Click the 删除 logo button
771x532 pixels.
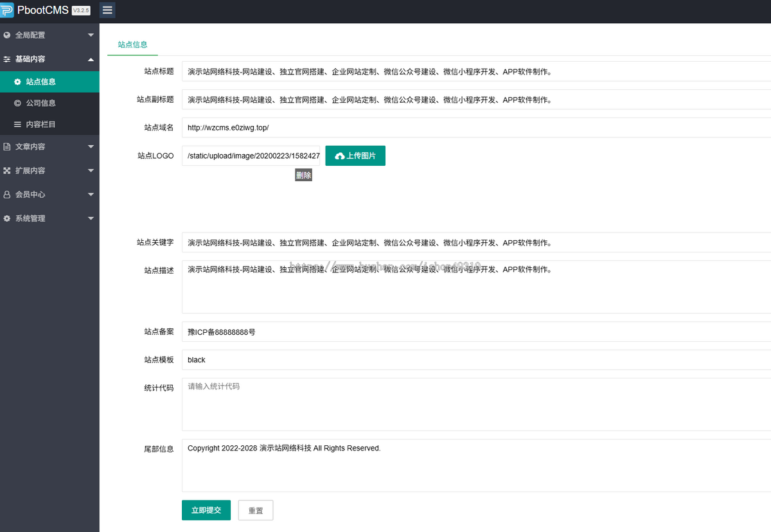click(x=303, y=175)
